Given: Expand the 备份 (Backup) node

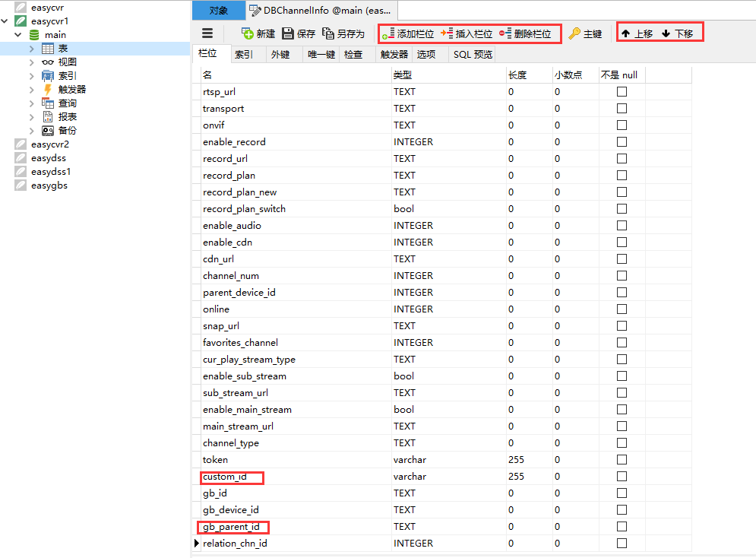Looking at the screenshot, I should tap(32, 131).
